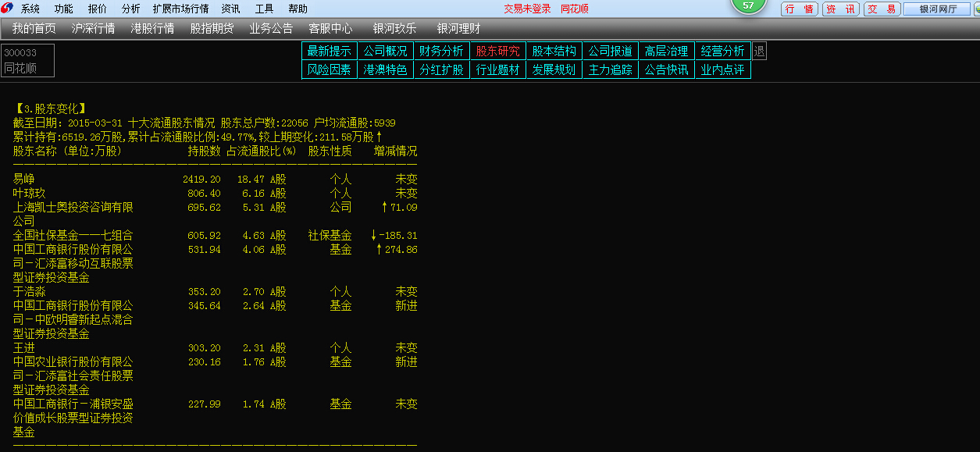Switch to the 发展规划 tab
Image resolution: width=980 pixels, height=452 pixels.
554,69
